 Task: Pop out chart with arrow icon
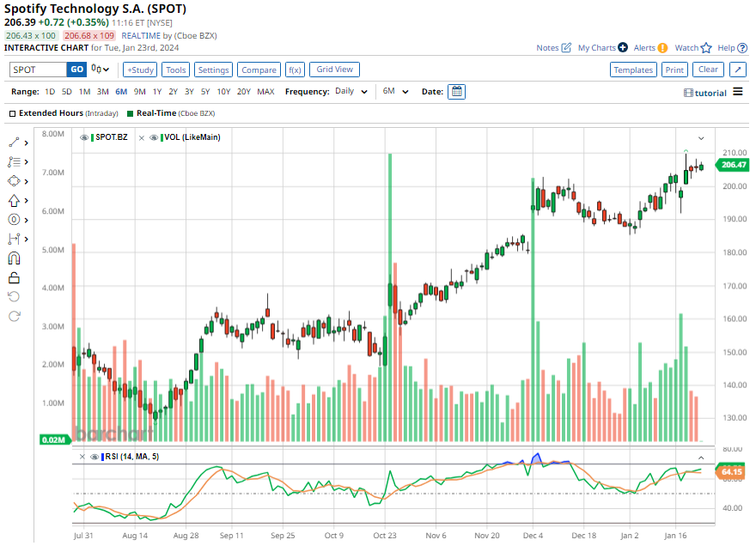click(x=738, y=70)
